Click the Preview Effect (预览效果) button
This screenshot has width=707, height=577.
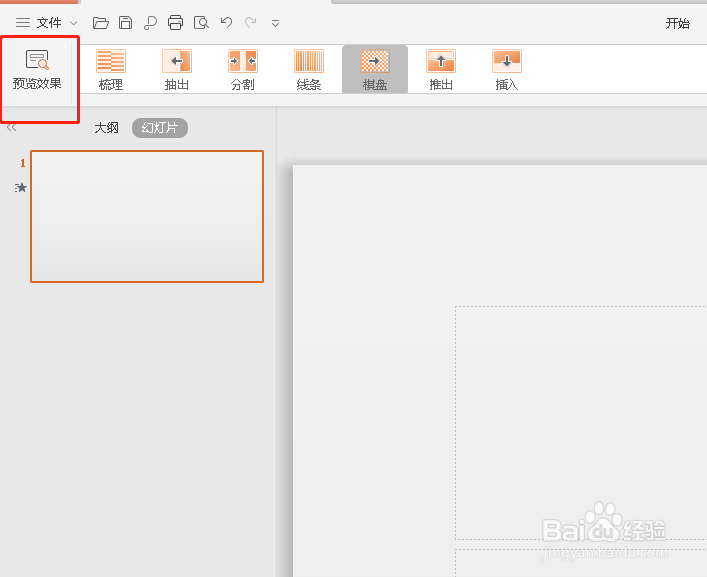[37, 70]
